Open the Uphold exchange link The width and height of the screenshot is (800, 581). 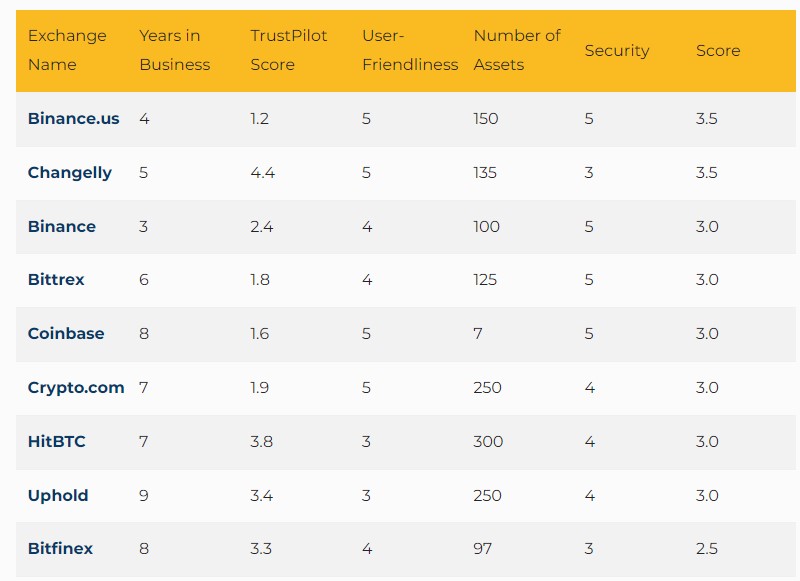pos(58,496)
